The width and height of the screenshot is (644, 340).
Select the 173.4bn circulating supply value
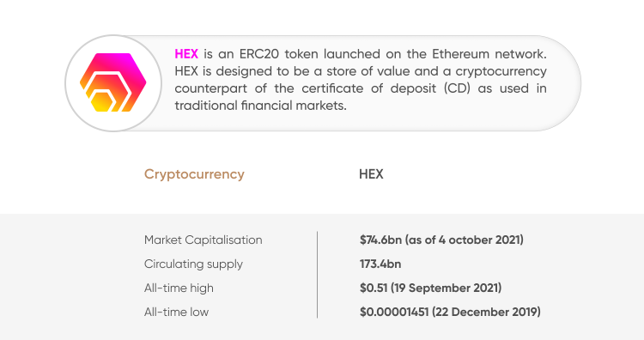[x=380, y=264]
